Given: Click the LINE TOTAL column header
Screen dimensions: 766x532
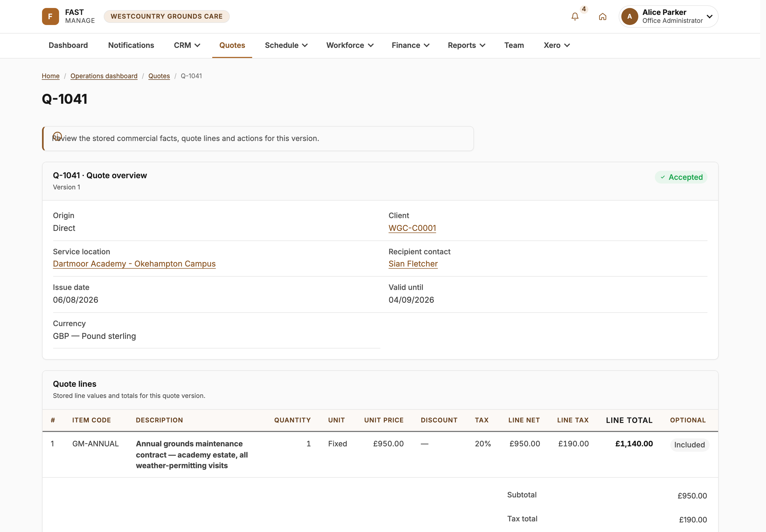Looking at the screenshot, I should (629, 420).
